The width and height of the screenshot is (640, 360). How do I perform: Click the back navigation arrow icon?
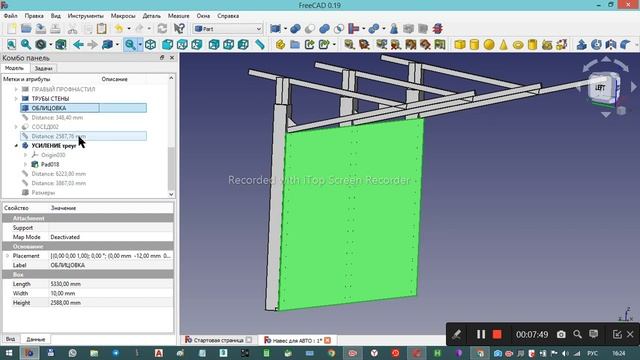pyautogui.click(x=78, y=44)
